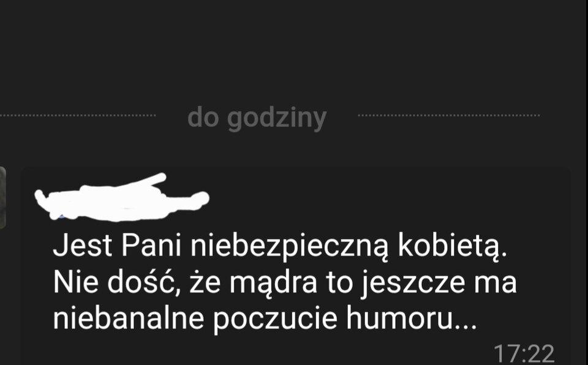Click dotted divider left of "do godziny"
This screenshot has width=588, height=365.
(x=78, y=116)
